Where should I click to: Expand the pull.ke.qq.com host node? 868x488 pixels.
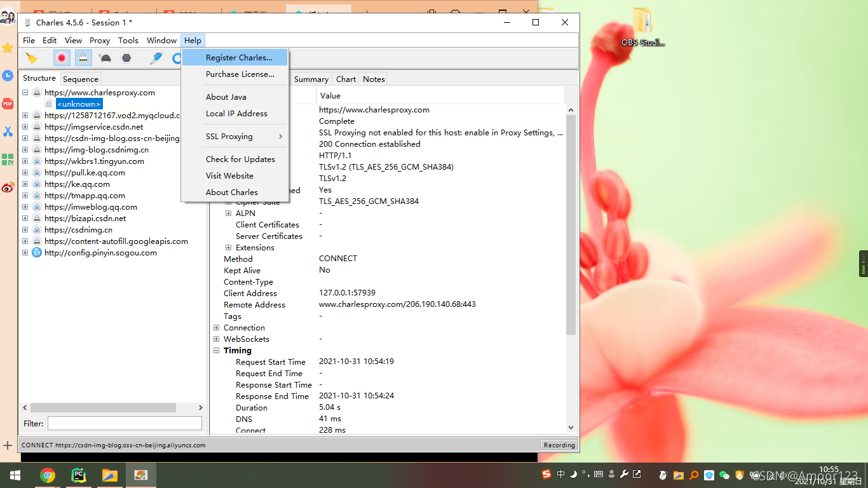point(25,172)
